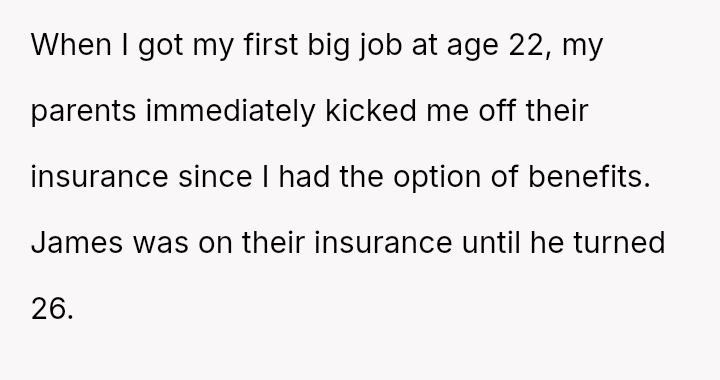Click the word "When" at paragraph start
The height and width of the screenshot is (380, 720).
click(x=71, y=45)
